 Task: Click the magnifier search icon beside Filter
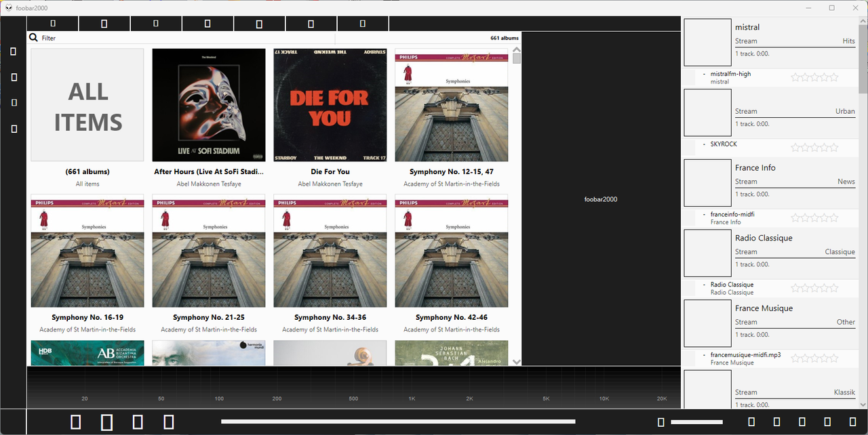pyautogui.click(x=33, y=38)
